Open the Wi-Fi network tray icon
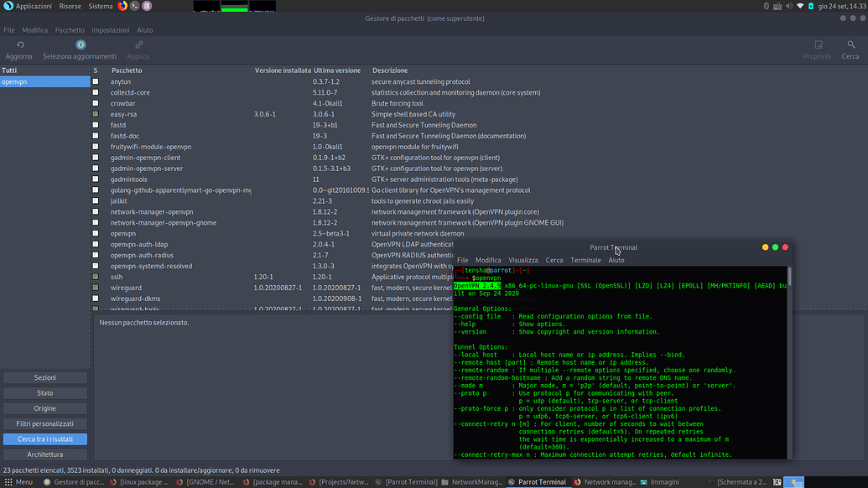 800,6
